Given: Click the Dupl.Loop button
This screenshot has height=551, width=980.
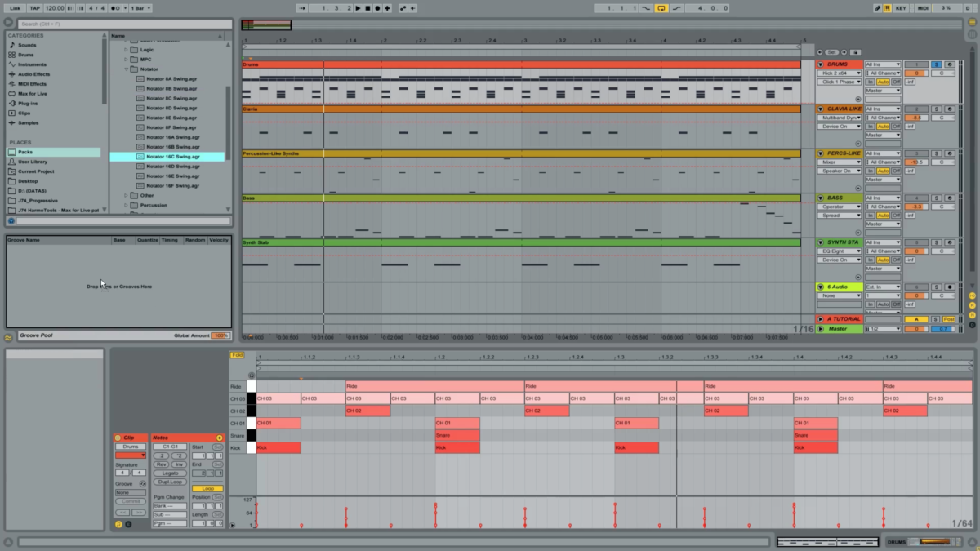Looking at the screenshot, I should [x=170, y=482].
